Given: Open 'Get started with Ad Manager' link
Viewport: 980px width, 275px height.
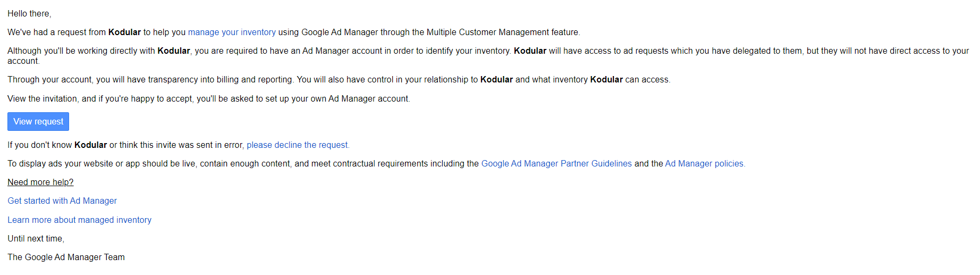Looking at the screenshot, I should tap(62, 201).
